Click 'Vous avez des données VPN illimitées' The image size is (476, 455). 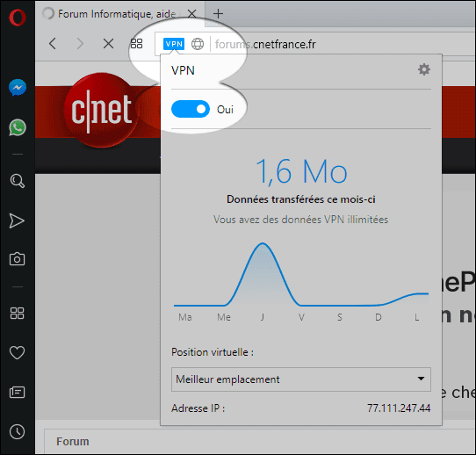301,220
